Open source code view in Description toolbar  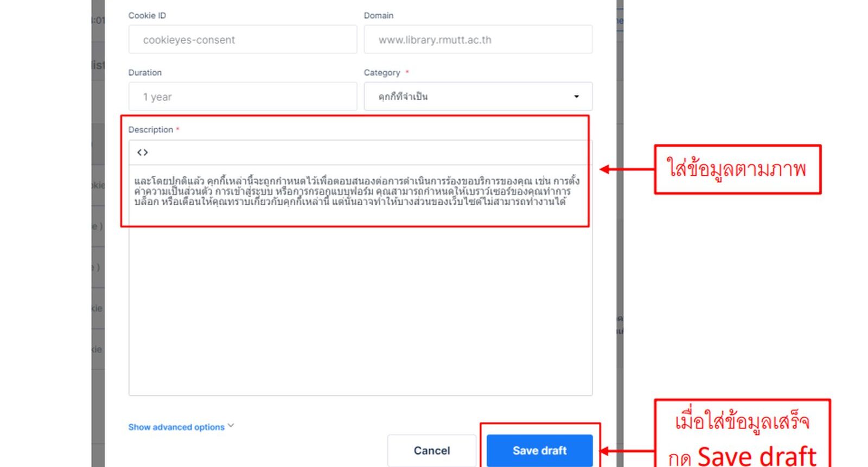click(x=143, y=153)
